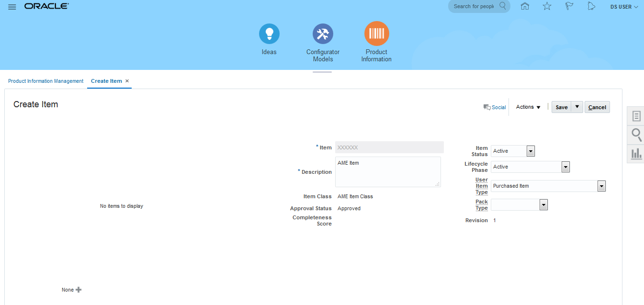Open the Analytics chart panel icon

[x=636, y=154]
